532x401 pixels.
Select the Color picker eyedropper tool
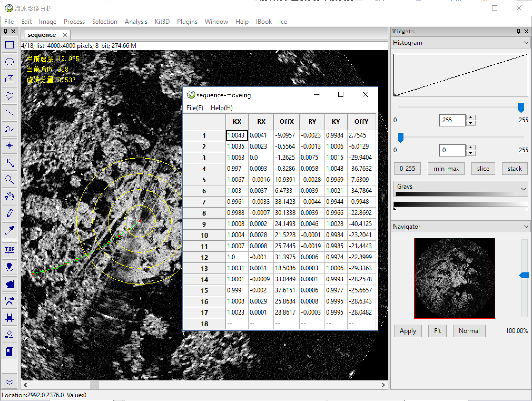tap(9, 230)
